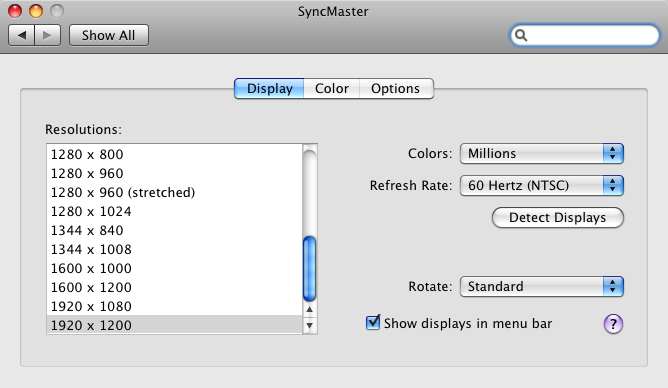Click the Detect Displays button
The image size is (668, 388).
558,218
